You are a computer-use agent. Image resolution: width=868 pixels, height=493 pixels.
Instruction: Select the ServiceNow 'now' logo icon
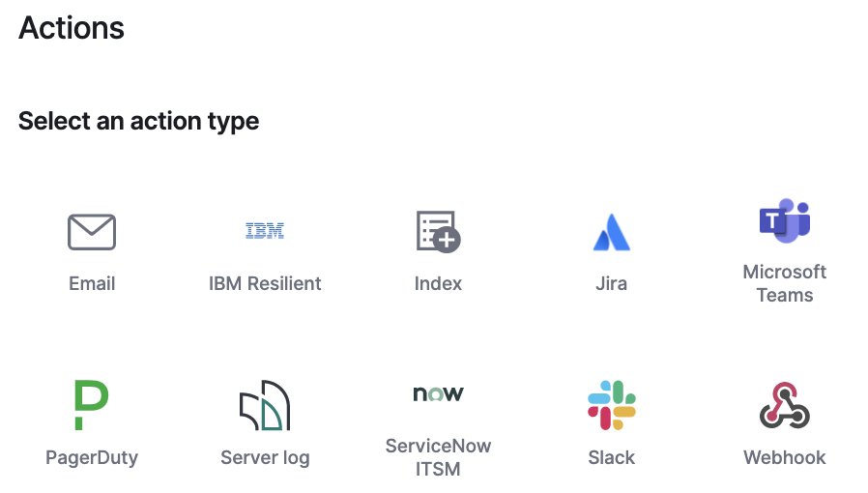[x=438, y=393]
